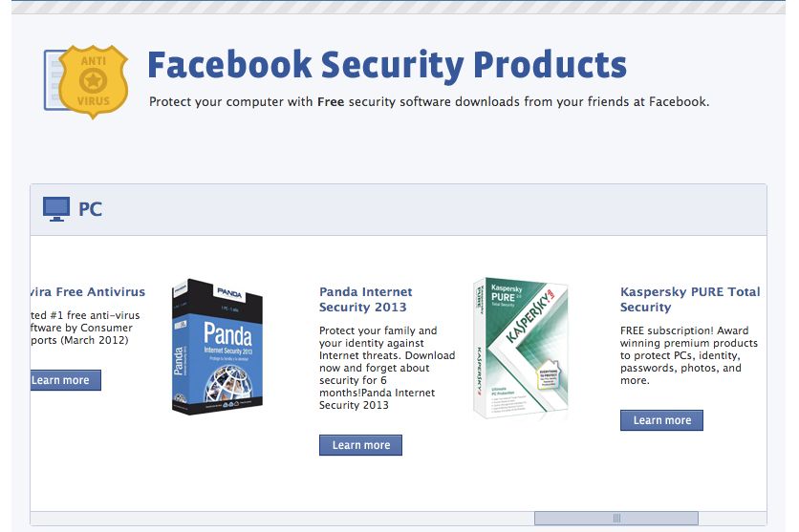This screenshot has height=532, width=799.
Task: Click the Protect your computer tagline text
Action: 429,101
